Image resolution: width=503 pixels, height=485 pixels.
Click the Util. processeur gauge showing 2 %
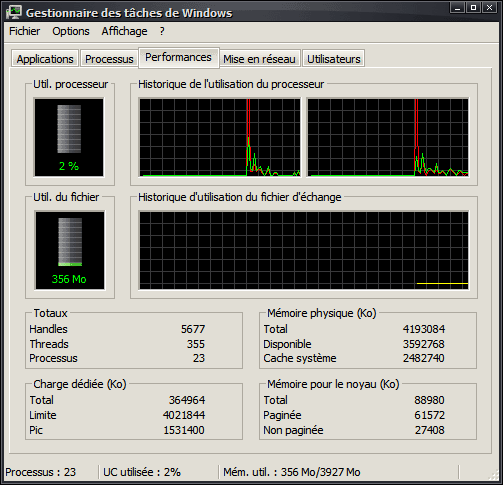(69, 137)
